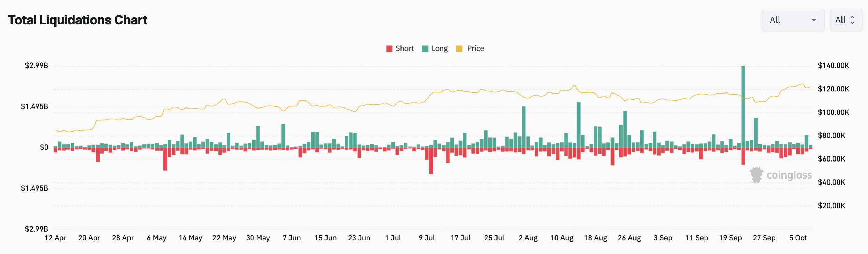868x254 pixels.
Task: Toggle the green Long legend swatch
Action: click(x=425, y=49)
